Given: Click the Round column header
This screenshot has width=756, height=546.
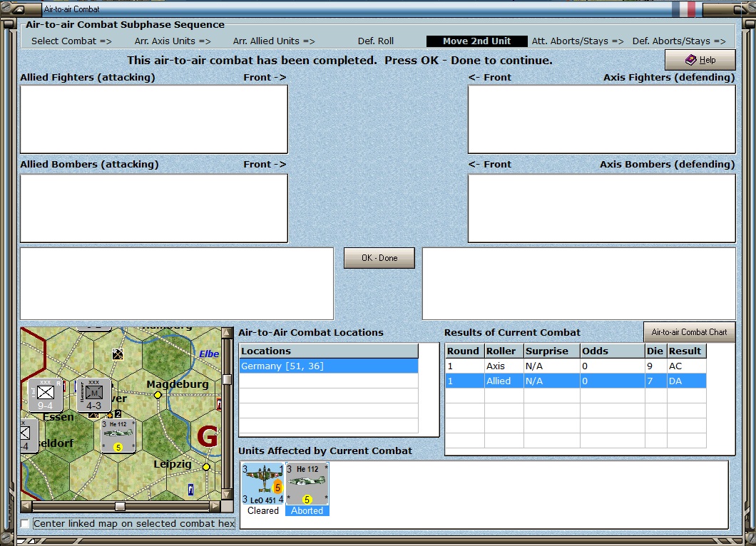Looking at the screenshot, I should point(465,351).
